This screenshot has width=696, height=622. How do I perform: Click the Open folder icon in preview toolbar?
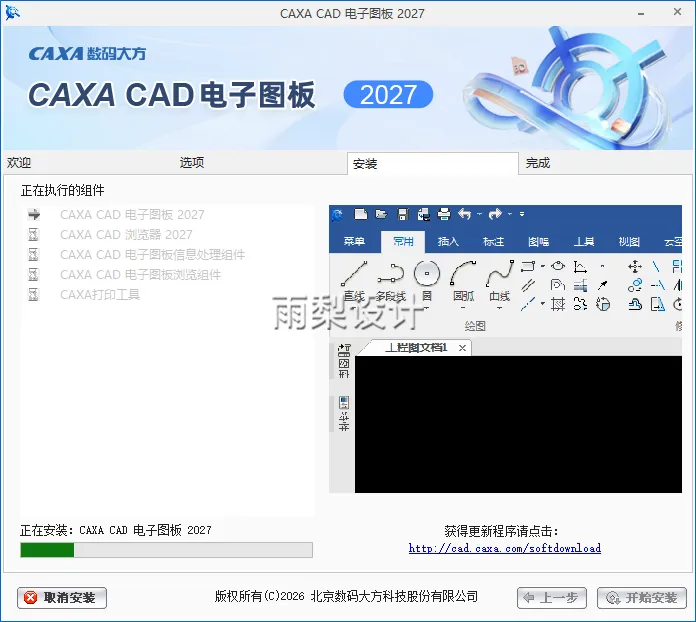click(x=381, y=214)
